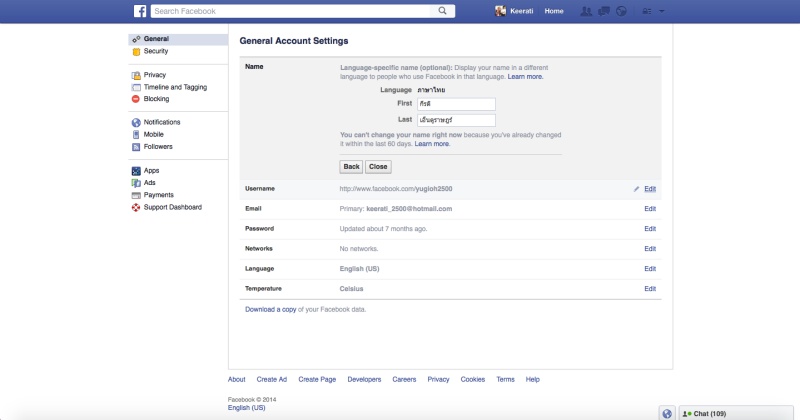Edit the Temperature row
Screen dimensions: 800x420
coord(649,288)
